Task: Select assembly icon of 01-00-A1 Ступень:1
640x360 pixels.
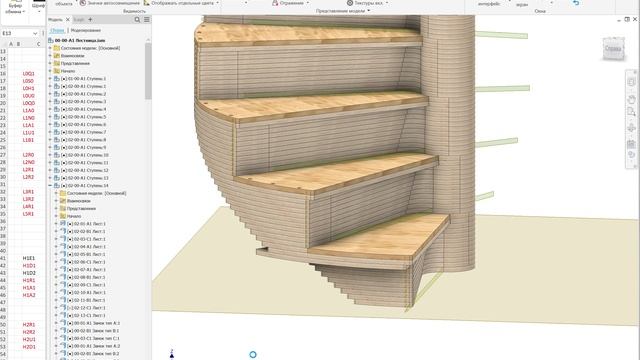Action: (x=57, y=78)
